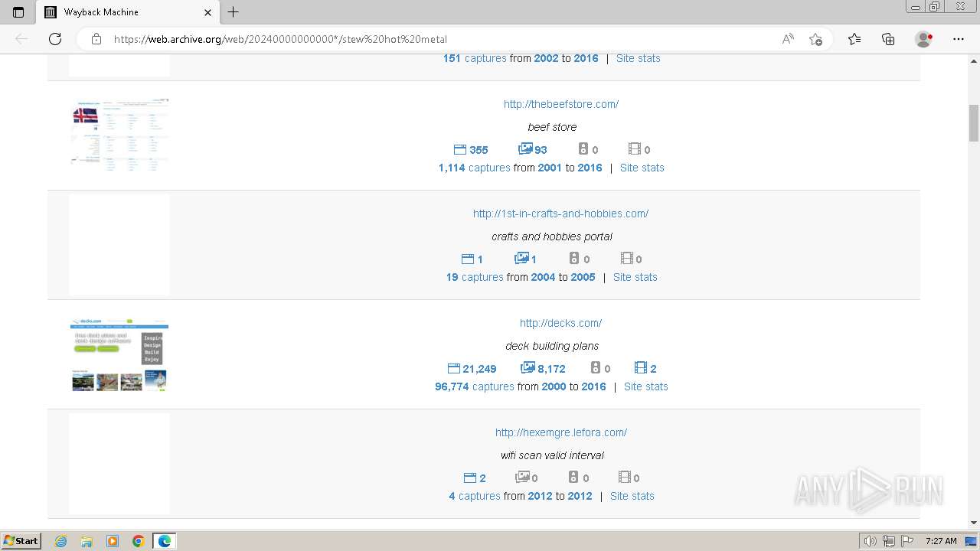This screenshot has height=551, width=980.
Task: Open Site stats for thebeefstore.com
Action: [x=642, y=168]
